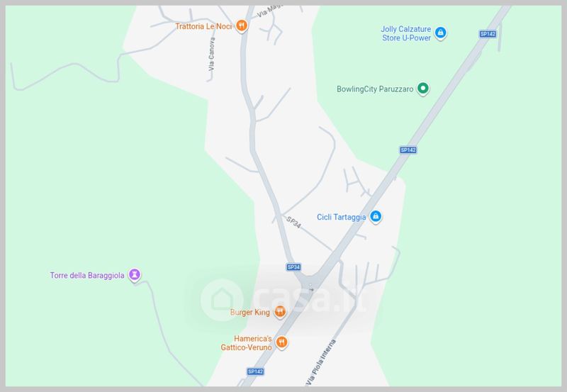Viewport: 567px width, 392px height.
Task: Click the SP142 shield at the bottom
Action: 255,371
